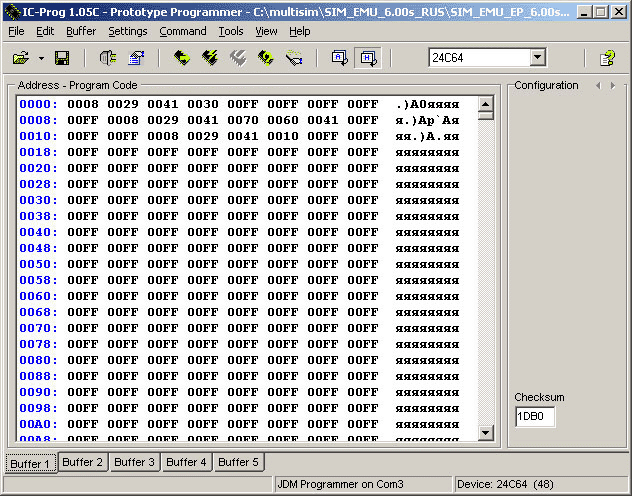The height and width of the screenshot is (496, 632).
Task: Click the Save file disk icon
Action: point(61,58)
